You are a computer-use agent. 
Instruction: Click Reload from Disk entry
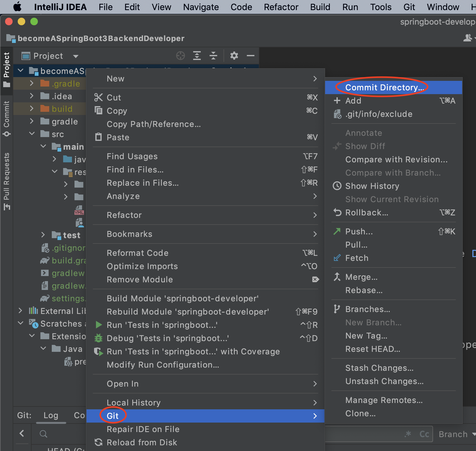point(205,442)
